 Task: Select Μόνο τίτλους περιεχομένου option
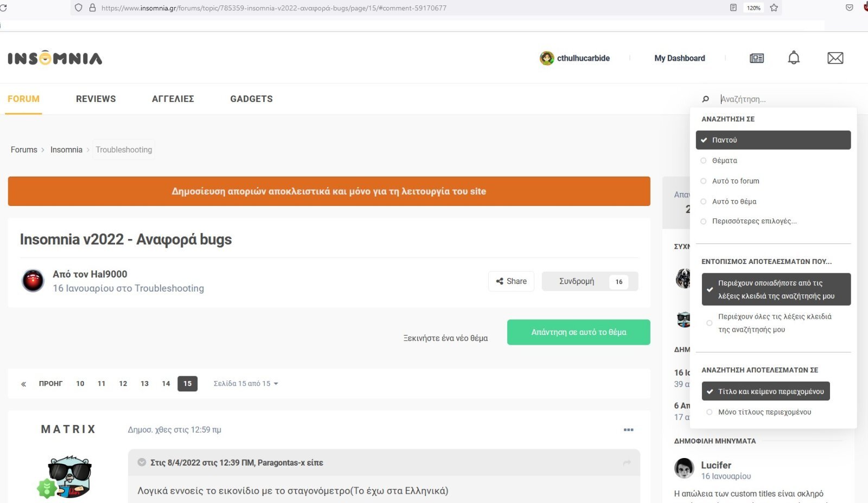click(765, 412)
